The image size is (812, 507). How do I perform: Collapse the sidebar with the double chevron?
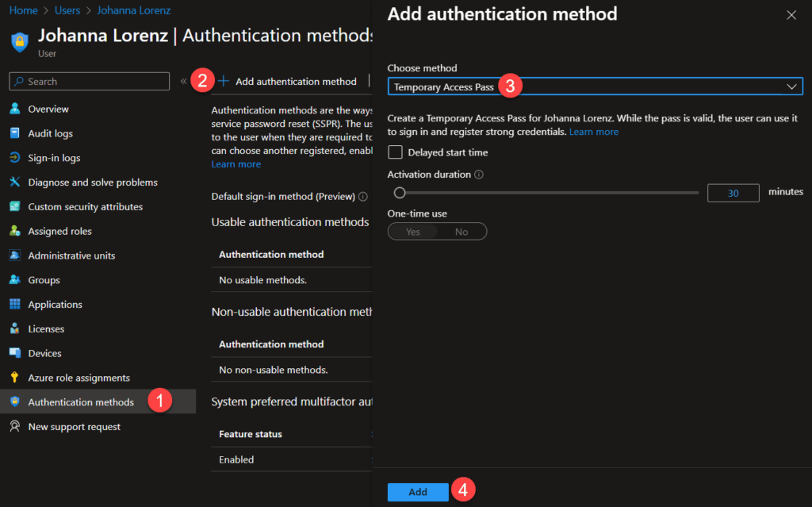pos(183,81)
